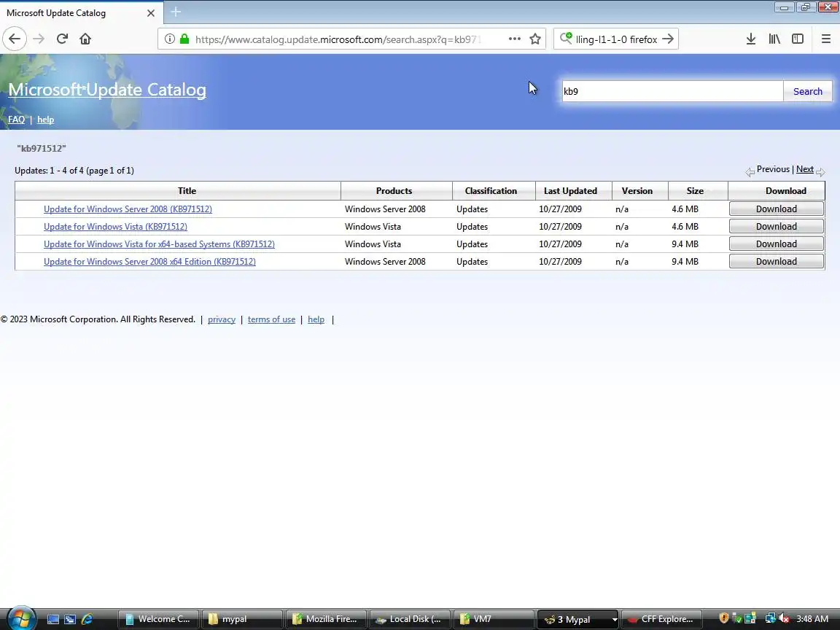Switch to the CFF Explorer taskbar item
This screenshot has height=630, width=840.
click(661, 619)
